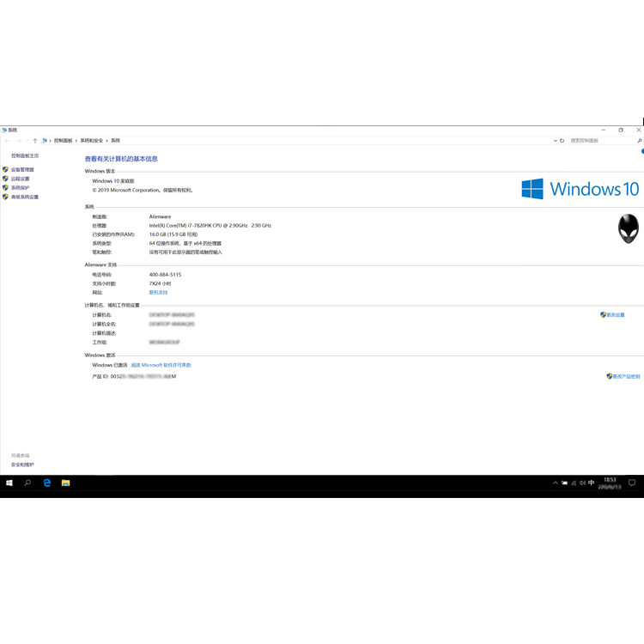Select Windows 10 家庭版 edition text

coord(113,181)
